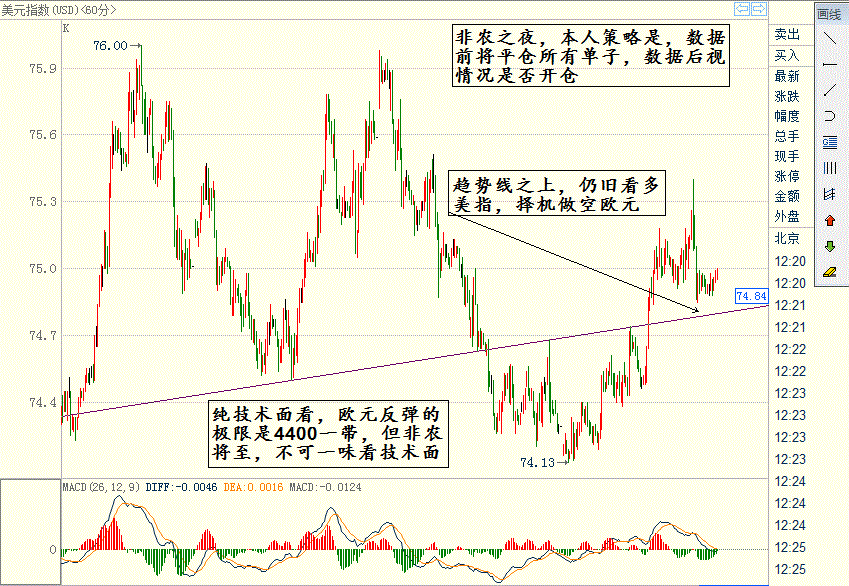
Task: Click the right arrow navigation button
Action: [x=759, y=9]
